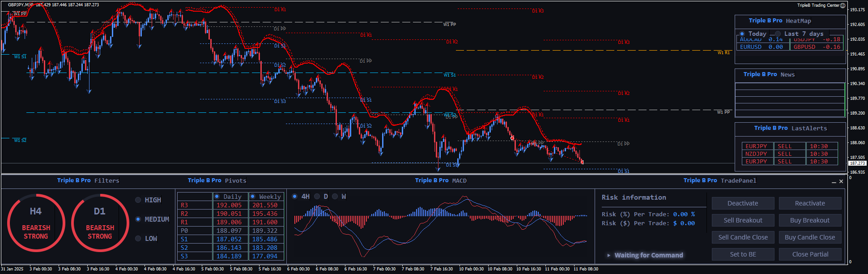Click the Set to BE button

click(743, 254)
